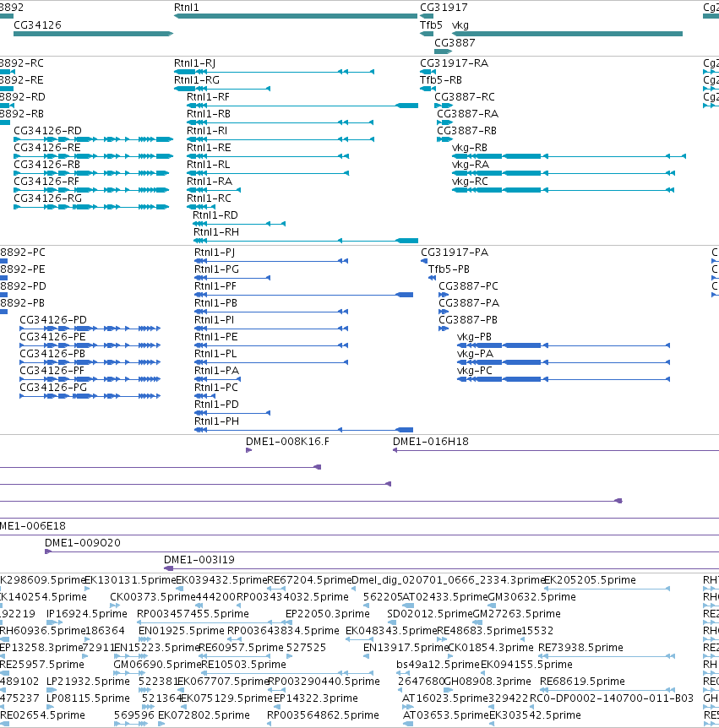
Task: Select BAC clone DME1-009O20 label
Action: pyautogui.click(x=83, y=543)
